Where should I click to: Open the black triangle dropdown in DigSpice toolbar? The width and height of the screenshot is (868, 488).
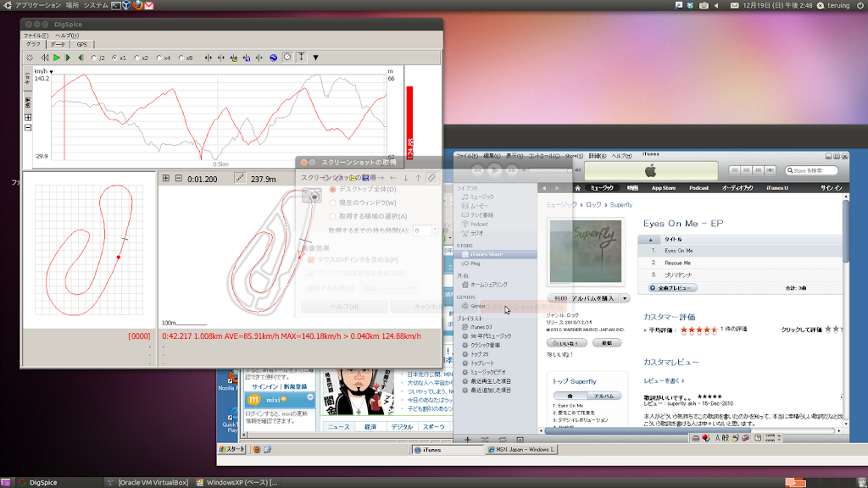[x=315, y=58]
